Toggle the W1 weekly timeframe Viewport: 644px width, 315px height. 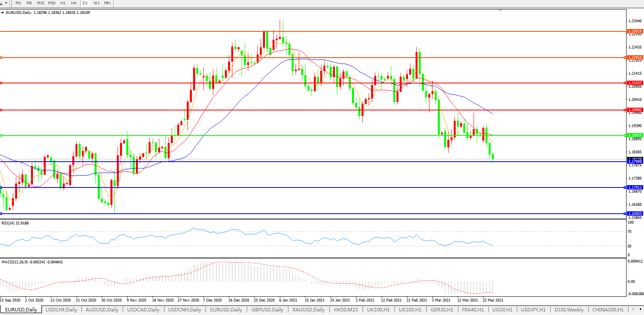pyautogui.click(x=97, y=3)
